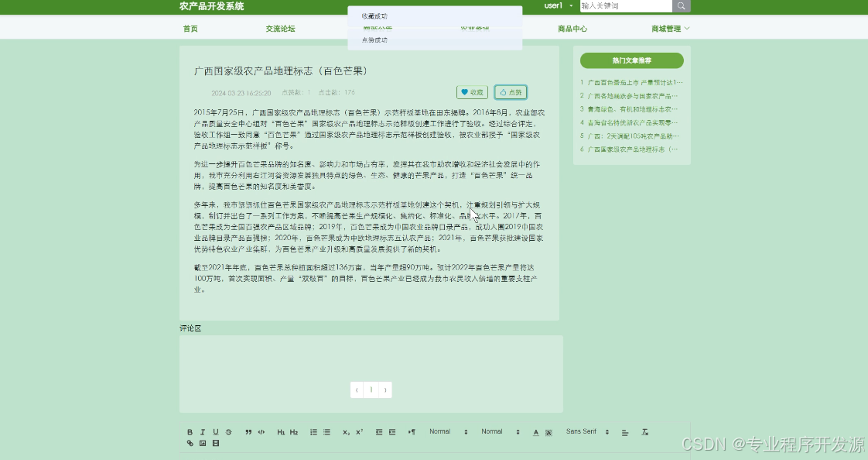Toggle bold formatting in comment editor
Screen dimensions: 868x460
point(190,432)
